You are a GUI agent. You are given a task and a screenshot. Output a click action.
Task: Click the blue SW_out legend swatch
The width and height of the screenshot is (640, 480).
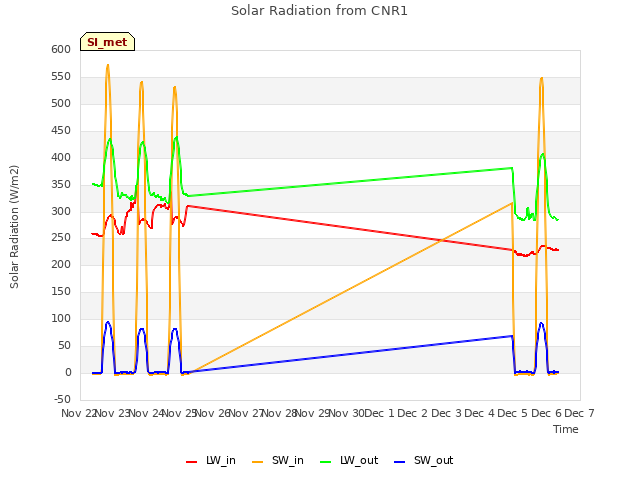pyautogui.click(x=400, y=462)
